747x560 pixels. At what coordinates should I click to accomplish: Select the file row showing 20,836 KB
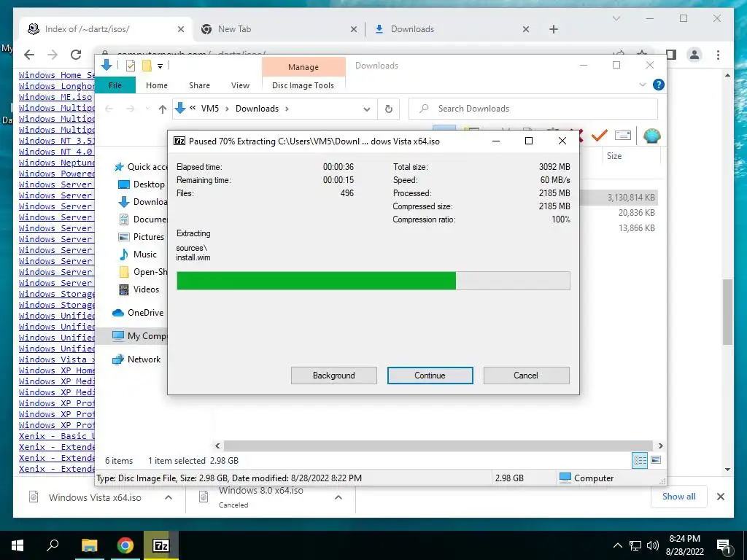[x=619, y=213]
